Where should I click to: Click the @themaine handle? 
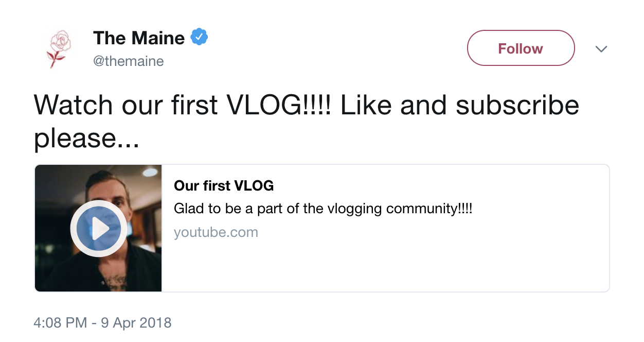pyautogui.click(x=128, y=61)
